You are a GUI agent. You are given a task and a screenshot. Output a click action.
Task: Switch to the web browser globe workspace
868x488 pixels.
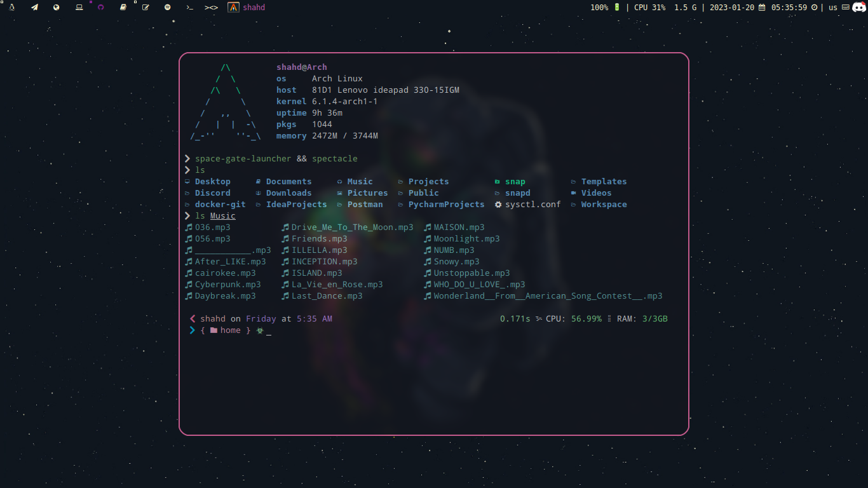click(57, 8)
